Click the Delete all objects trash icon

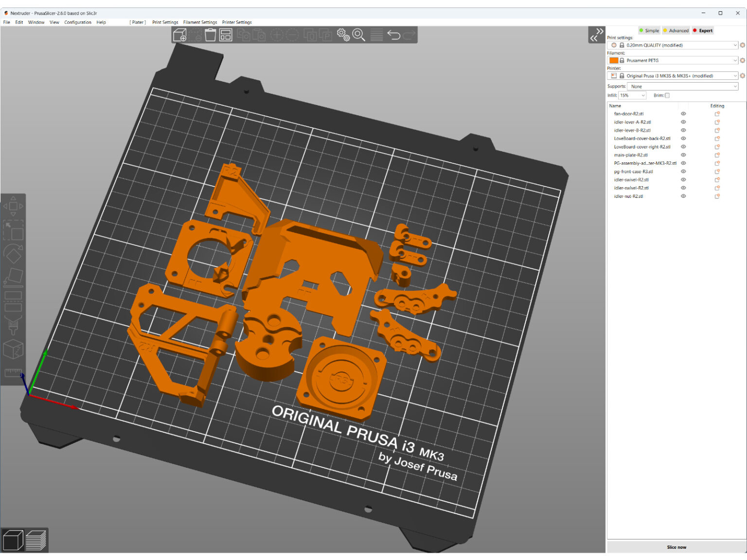(x=210, y=35)
